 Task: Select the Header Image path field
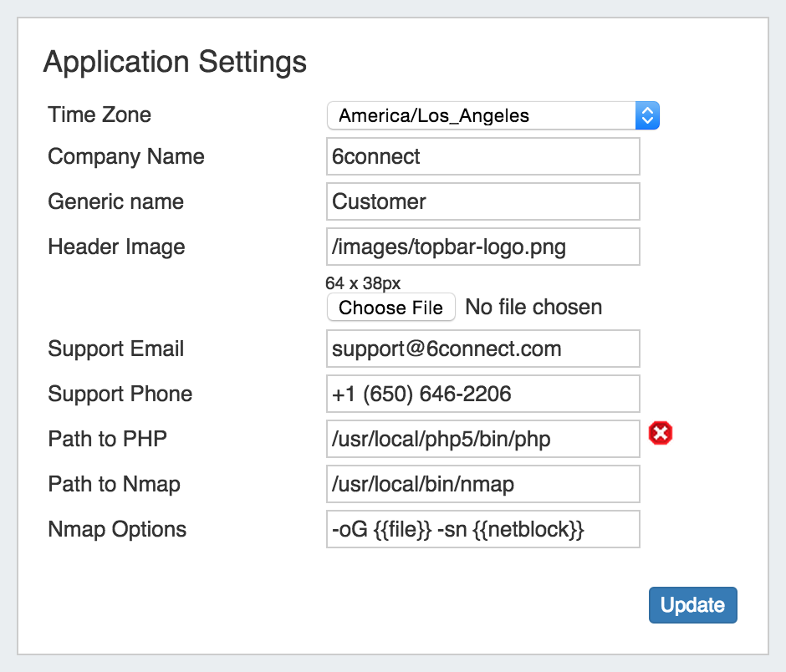(482, 247)
